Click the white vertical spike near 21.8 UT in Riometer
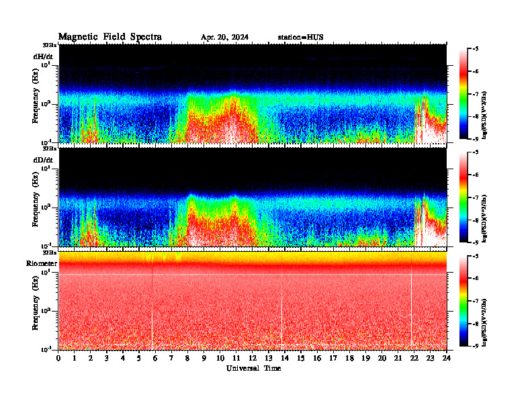 click(411, 307)
